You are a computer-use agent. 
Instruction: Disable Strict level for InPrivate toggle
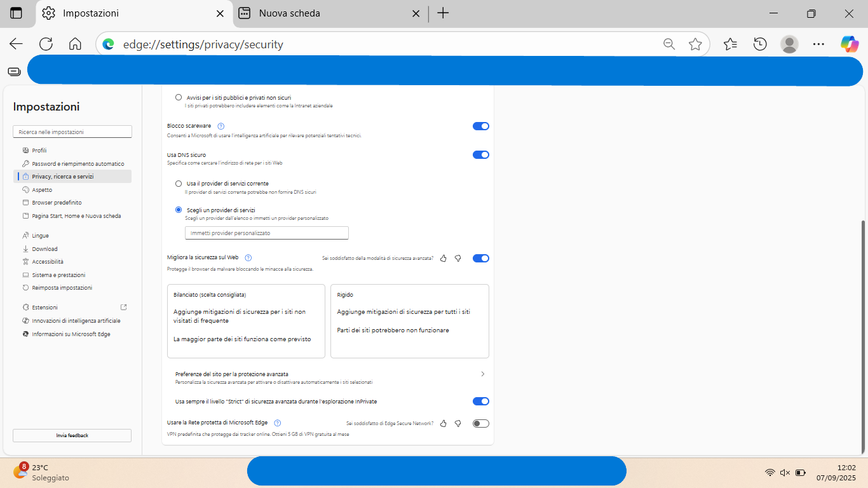(x=481, y=401)
